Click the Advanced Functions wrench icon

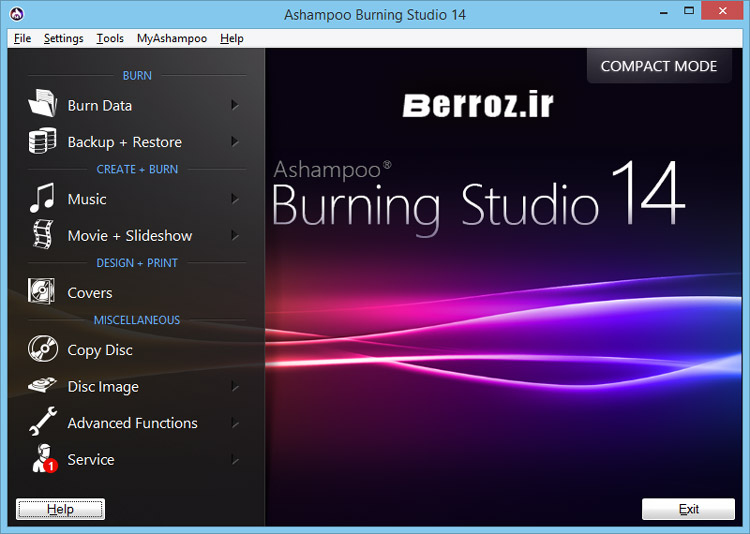(43, 423)
